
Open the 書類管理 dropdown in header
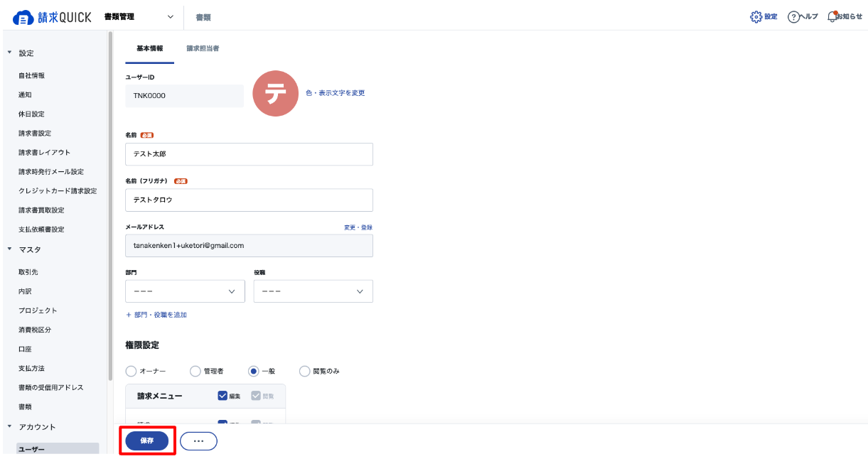pos(139,16)
